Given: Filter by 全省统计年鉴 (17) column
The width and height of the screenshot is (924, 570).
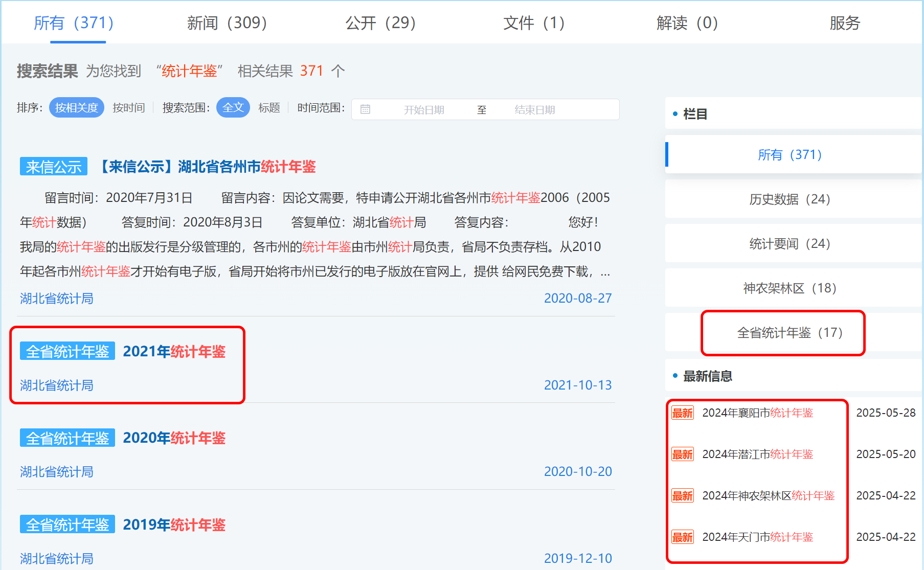Looking at the screenshot, I should pos(790,333).
